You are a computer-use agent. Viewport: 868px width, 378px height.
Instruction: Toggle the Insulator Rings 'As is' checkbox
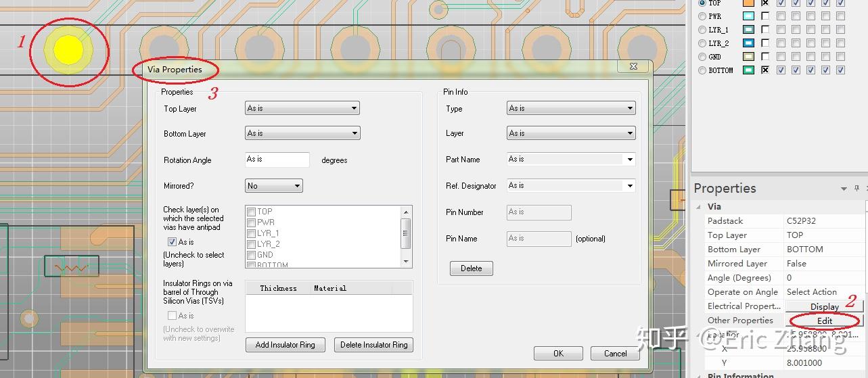point(172,316)
